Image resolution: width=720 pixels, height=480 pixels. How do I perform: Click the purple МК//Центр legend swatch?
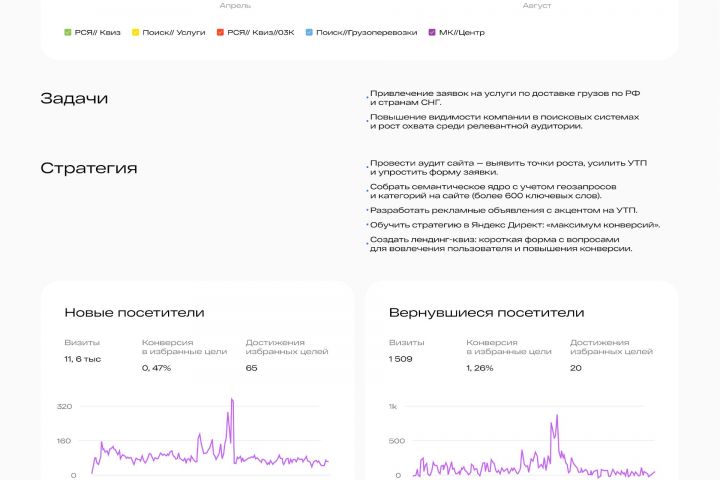[432, 33]
